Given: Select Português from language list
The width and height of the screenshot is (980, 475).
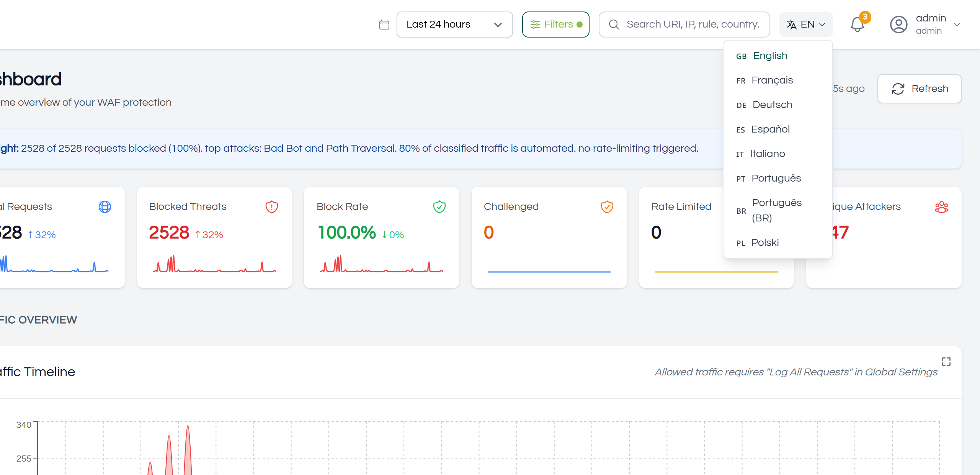Looking at the screenshot, I should [777, 179].
